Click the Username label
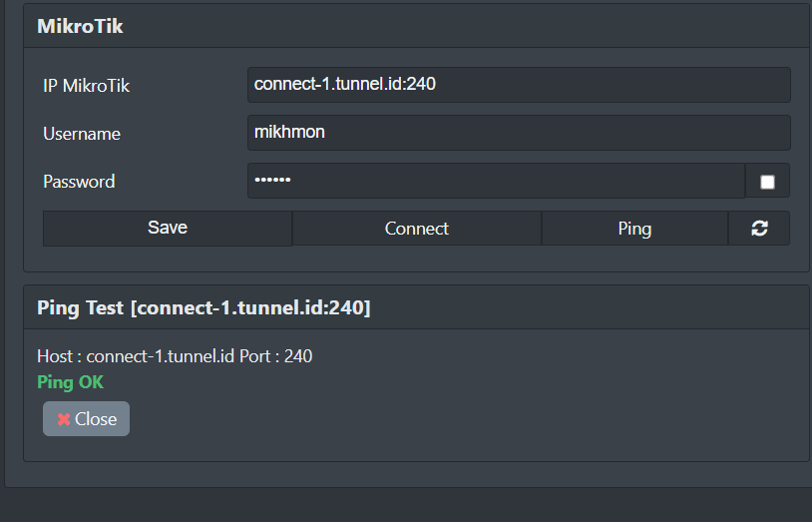812x522 pixels. click(x=82, y=134)
